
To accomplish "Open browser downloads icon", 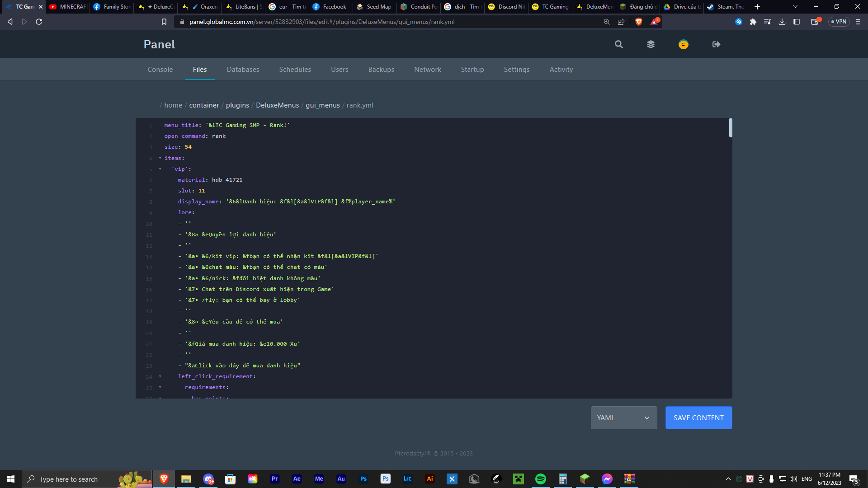I will coord(782,22).
